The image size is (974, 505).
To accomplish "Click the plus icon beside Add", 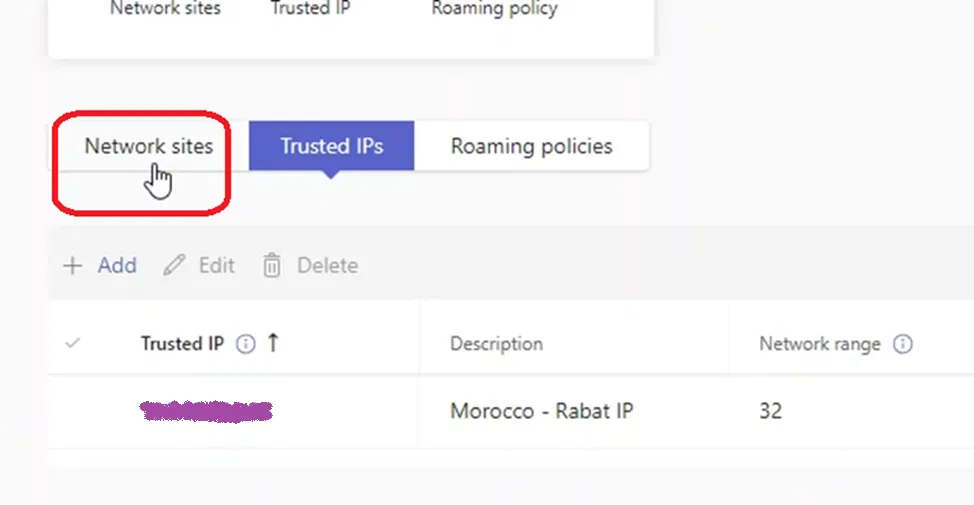I will [72, 266].
